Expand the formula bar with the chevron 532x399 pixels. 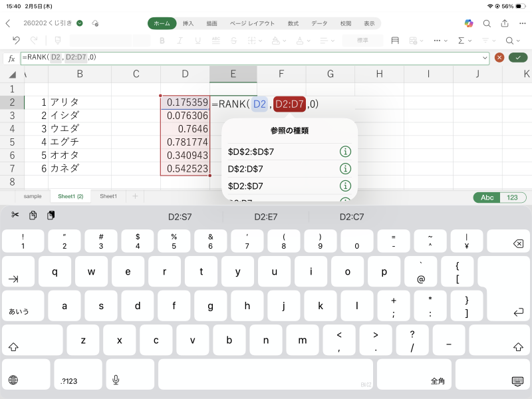tap(485, 58)
